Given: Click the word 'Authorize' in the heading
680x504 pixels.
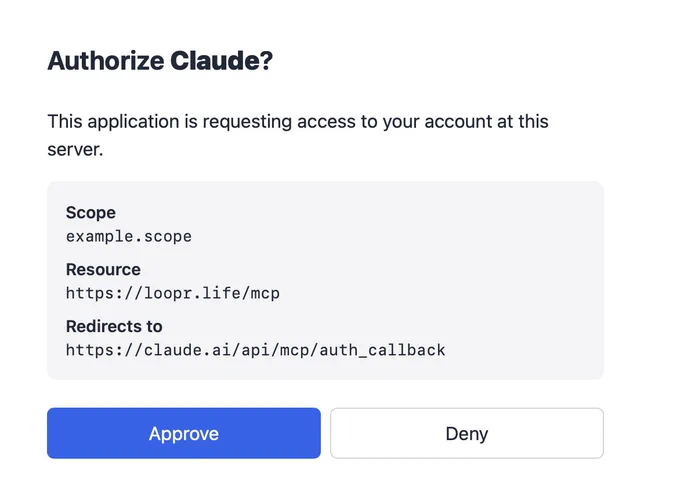Looking at the screenshot, I should point(106,60).
